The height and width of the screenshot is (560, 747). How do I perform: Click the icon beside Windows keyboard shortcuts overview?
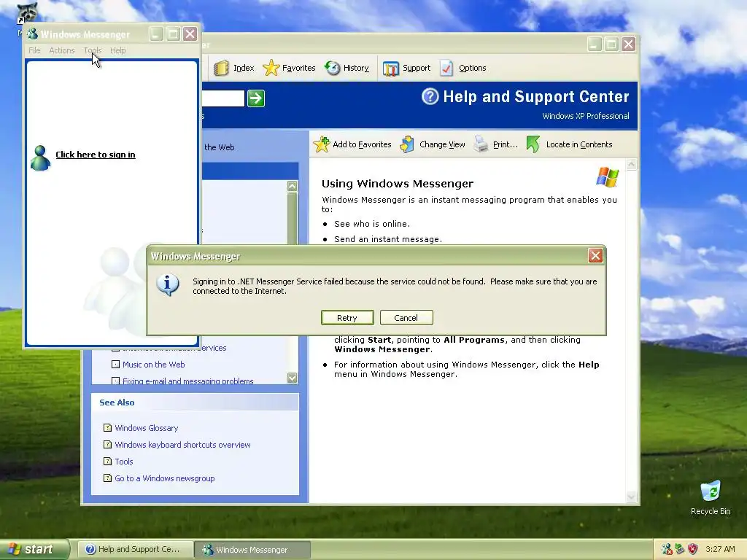pyautogui.click(x=108, y=444)
